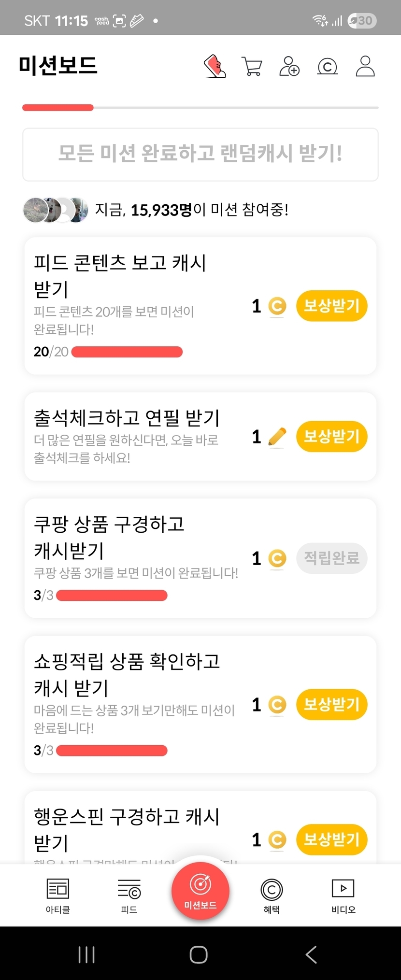Open the cash coin balance icon
Viewport: 401px width, 980px height.
[327, 67]
